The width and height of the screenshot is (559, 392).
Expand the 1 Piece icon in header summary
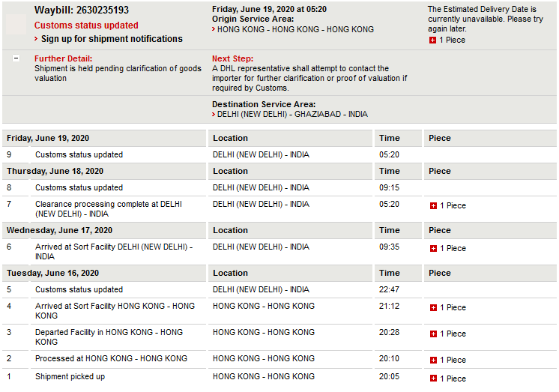pos(432,40)
